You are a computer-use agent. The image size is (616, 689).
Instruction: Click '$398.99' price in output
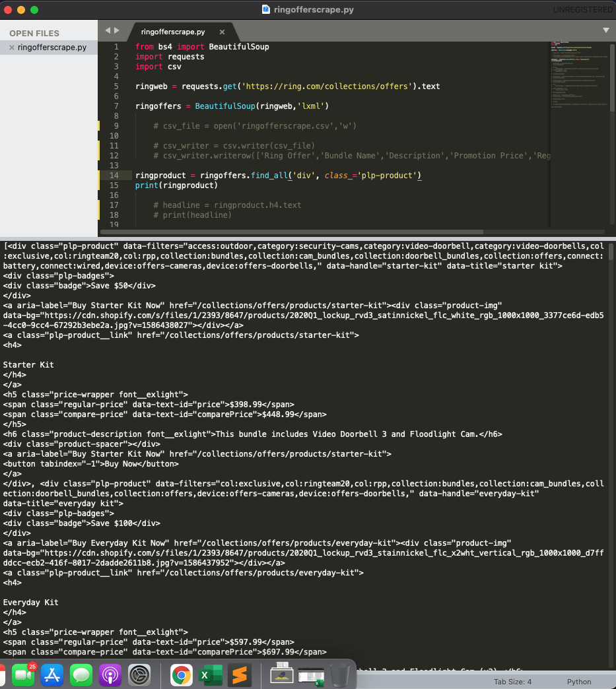pyautogui.click(x=246, y=405)
